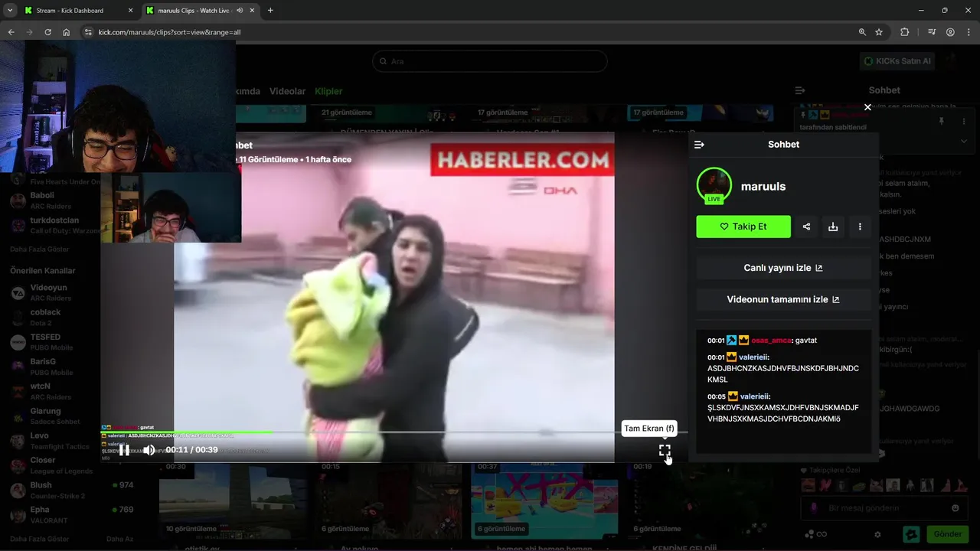The image size is (980, 551).
Task: Open Canlı yayını izle link
Action: 783,268
